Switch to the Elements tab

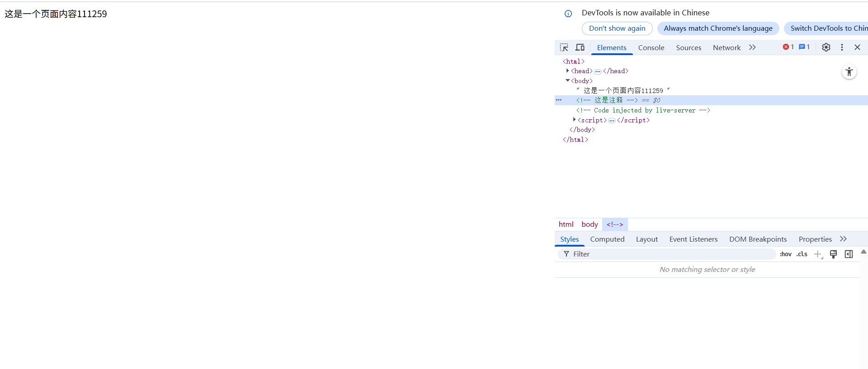612,47
